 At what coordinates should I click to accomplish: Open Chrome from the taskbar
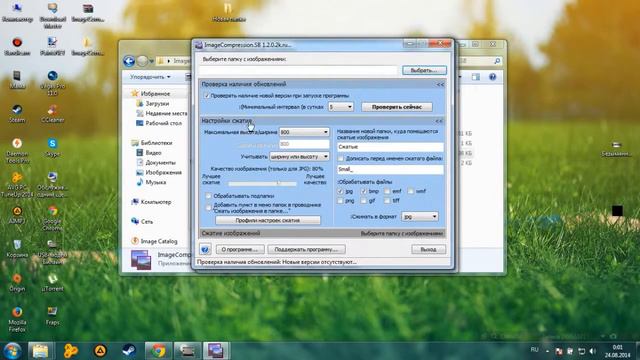coord(158,351)
